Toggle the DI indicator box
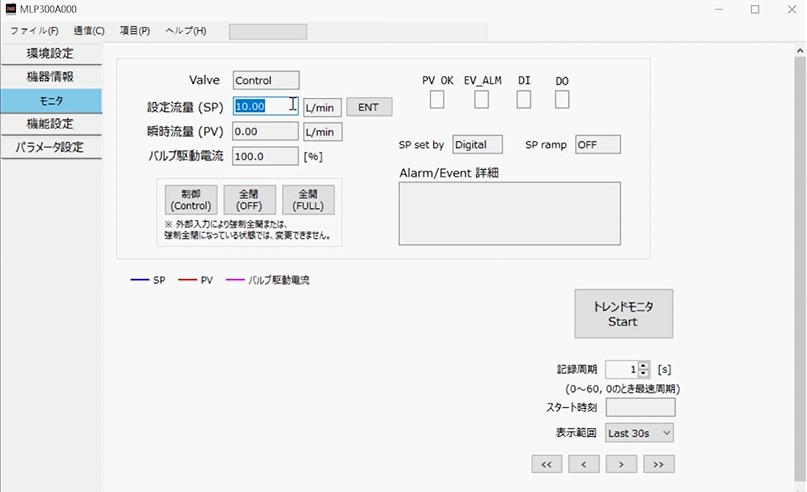 click(524, 99)
